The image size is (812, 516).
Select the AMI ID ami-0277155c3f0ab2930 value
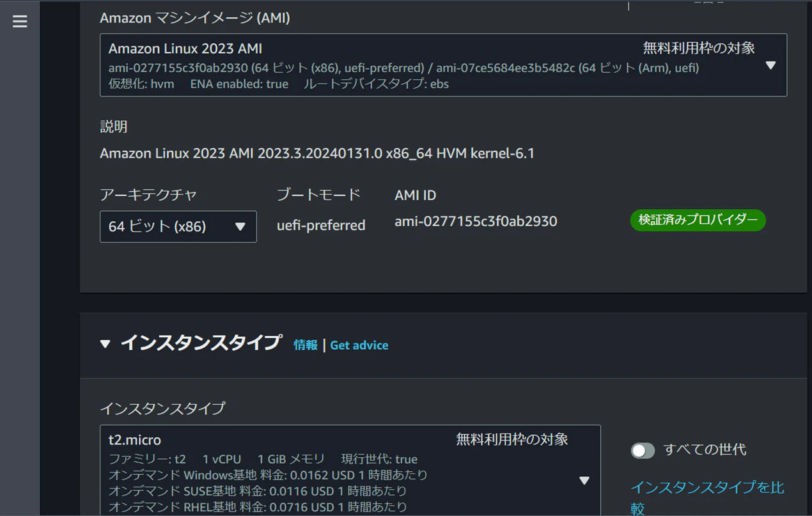tap(476, 221)
